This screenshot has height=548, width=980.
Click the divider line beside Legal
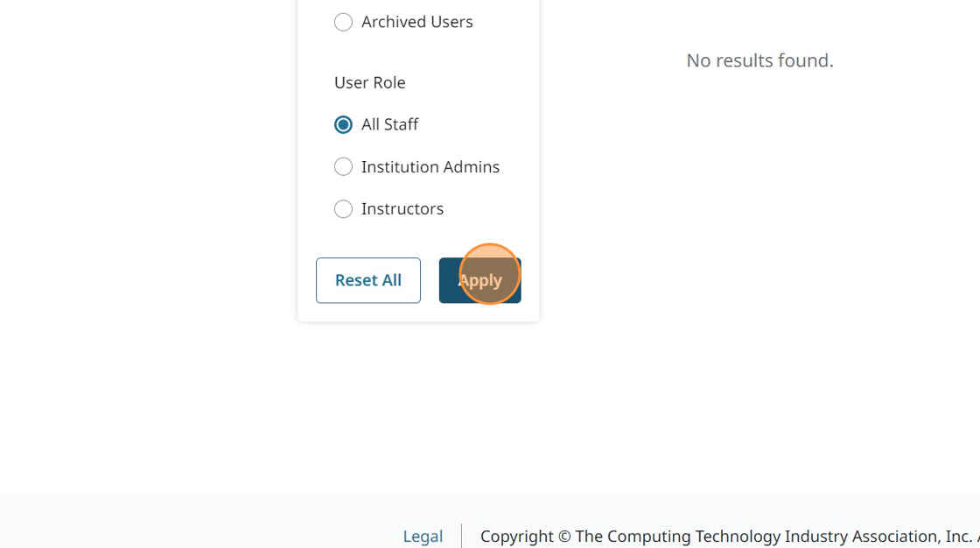click(461, 536)
